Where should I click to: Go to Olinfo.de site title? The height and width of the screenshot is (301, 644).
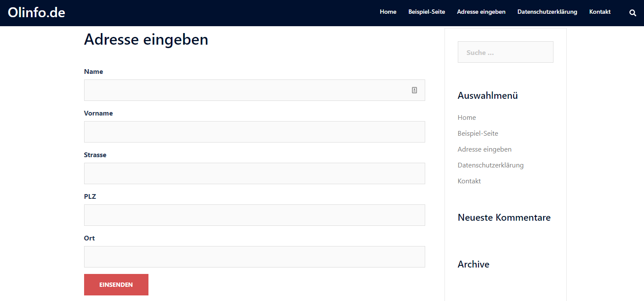click(x=36, y=12)
